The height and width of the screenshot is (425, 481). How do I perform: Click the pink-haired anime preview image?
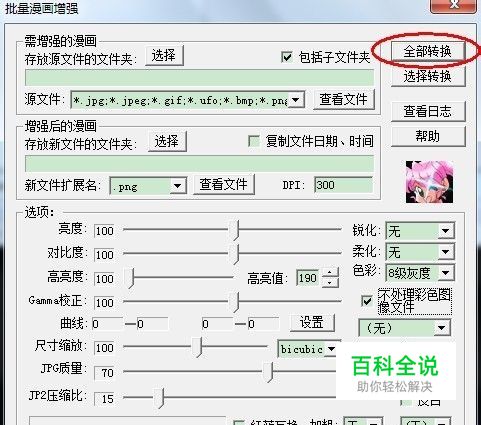pos(429,182)
